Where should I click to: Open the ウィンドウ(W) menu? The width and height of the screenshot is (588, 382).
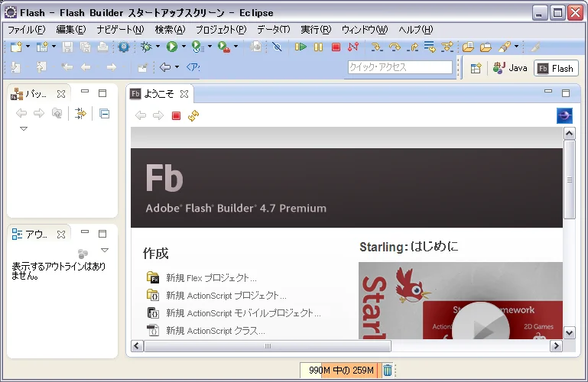[365, 30]
